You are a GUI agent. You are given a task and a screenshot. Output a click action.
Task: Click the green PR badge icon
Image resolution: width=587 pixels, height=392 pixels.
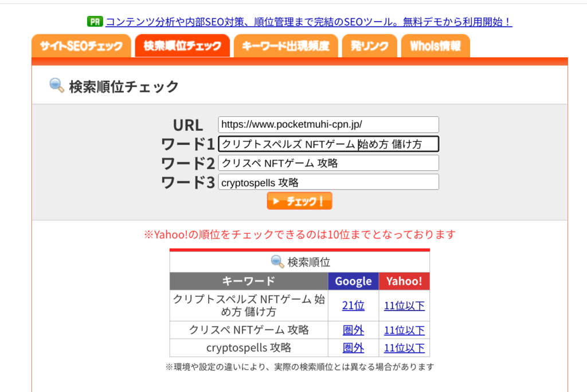click(95, 21)
